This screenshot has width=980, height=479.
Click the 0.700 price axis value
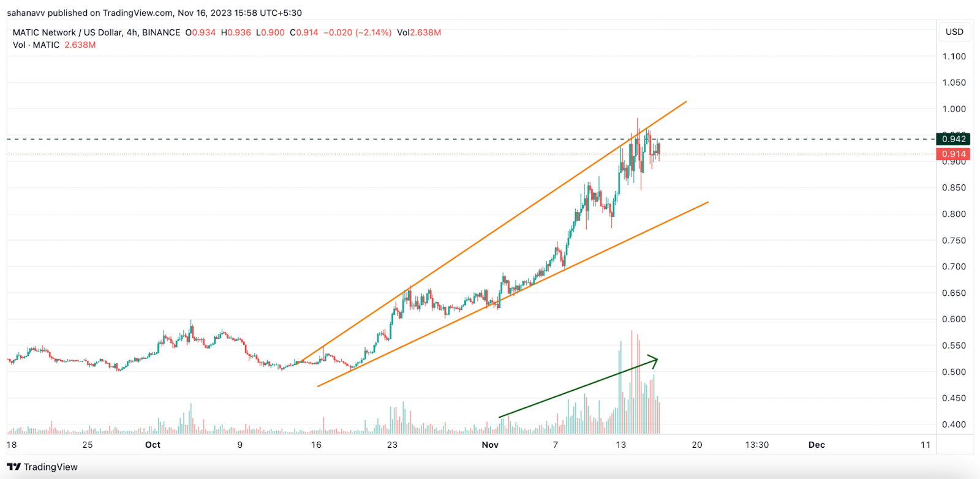tap(954, 266)
